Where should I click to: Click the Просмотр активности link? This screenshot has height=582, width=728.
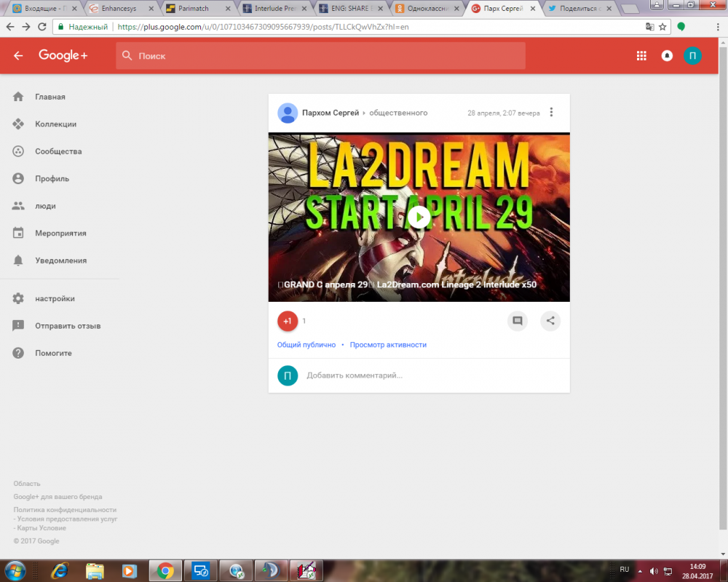[388, 345]
